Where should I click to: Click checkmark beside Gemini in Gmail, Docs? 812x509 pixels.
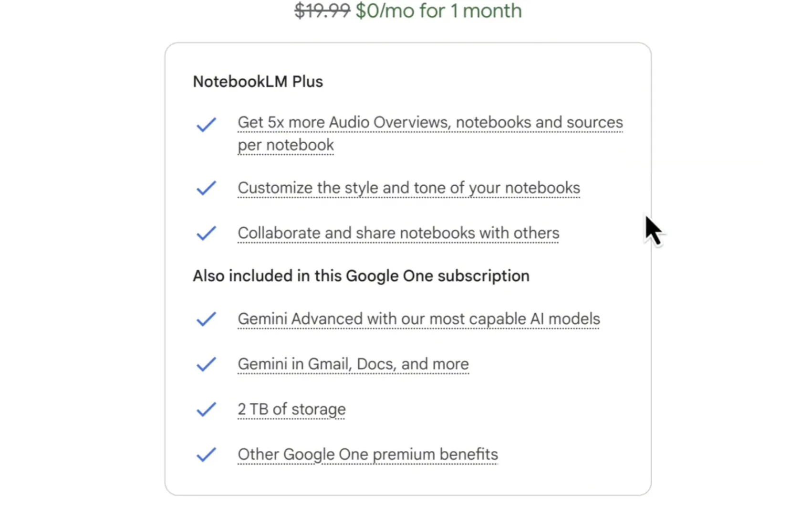(x=206, y=364)
